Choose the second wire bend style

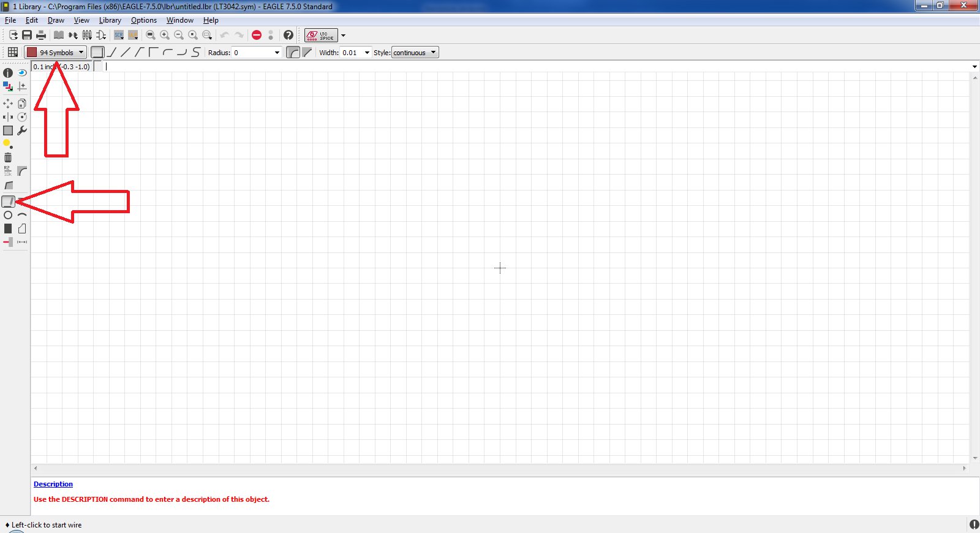111,52
